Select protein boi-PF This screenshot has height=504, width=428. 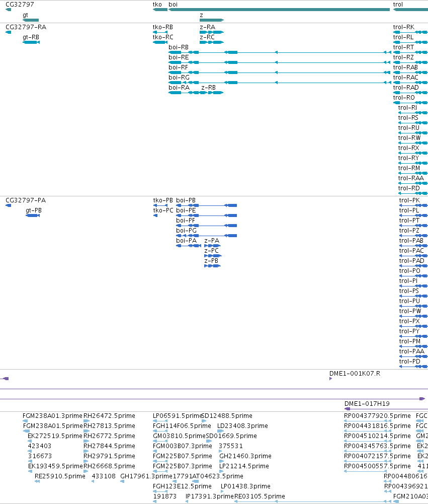click(x=206, y=226)
